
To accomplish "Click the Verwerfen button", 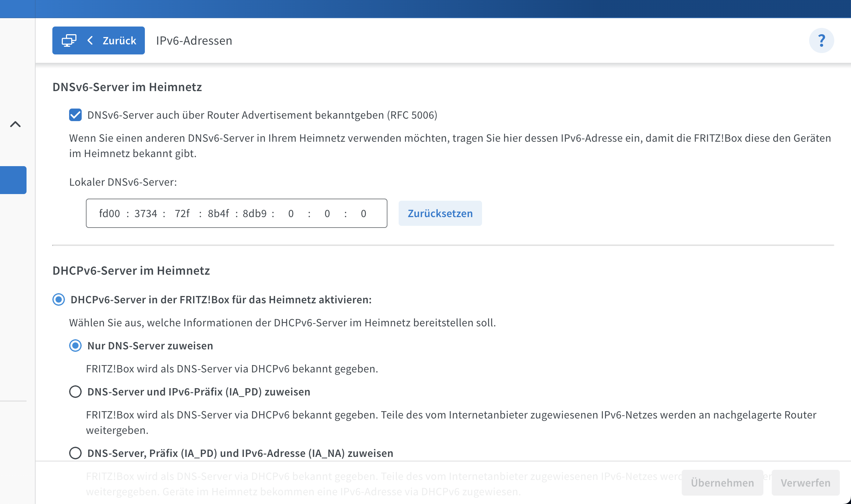I will pyautogui.click(x=806, y=483).
